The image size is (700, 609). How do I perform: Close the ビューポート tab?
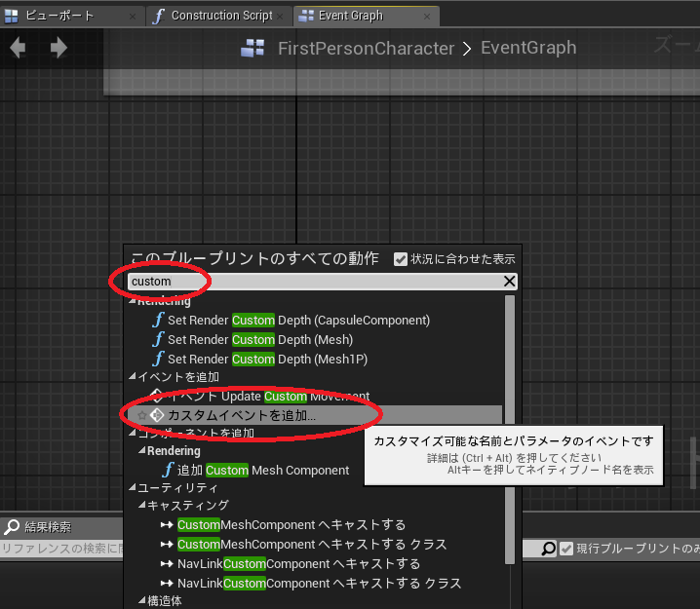[133, 17]
